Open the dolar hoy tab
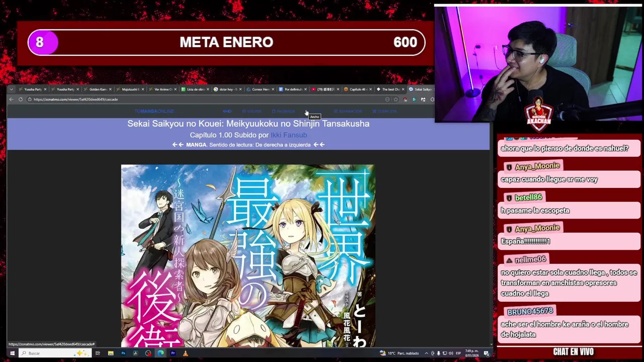This screenshot has width=644, height=362. 227,89
